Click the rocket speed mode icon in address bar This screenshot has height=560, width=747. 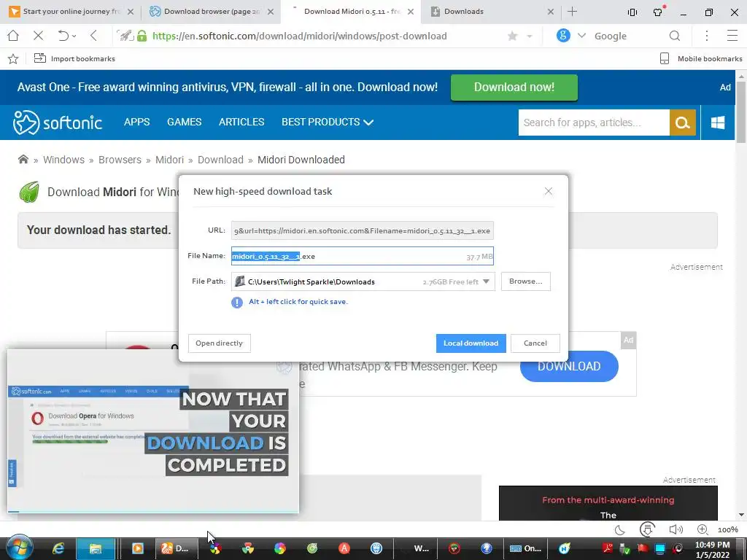(x=125, y=36)
